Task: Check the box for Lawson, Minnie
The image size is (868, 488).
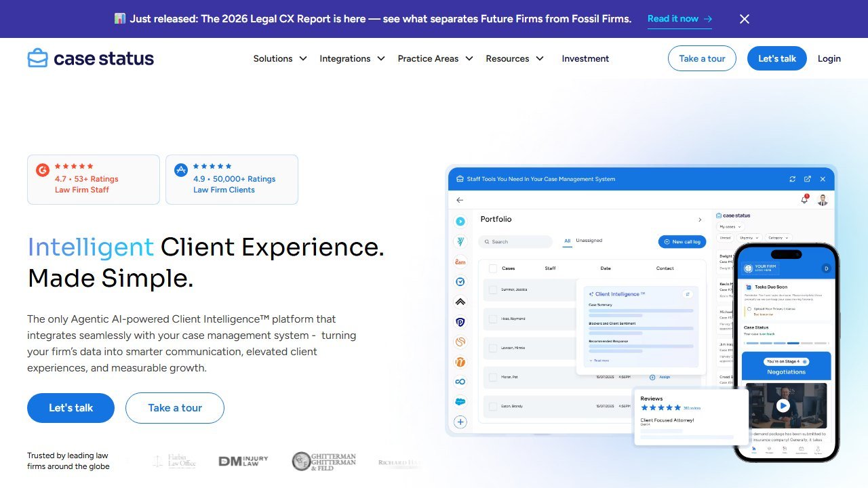Action: pyautogui.click(x=493, y=348)
